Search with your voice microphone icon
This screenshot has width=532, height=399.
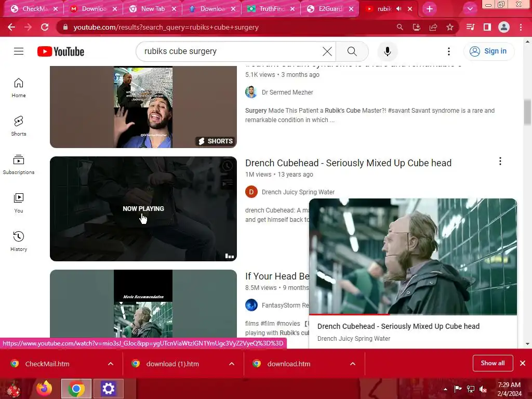coord(388,51)
